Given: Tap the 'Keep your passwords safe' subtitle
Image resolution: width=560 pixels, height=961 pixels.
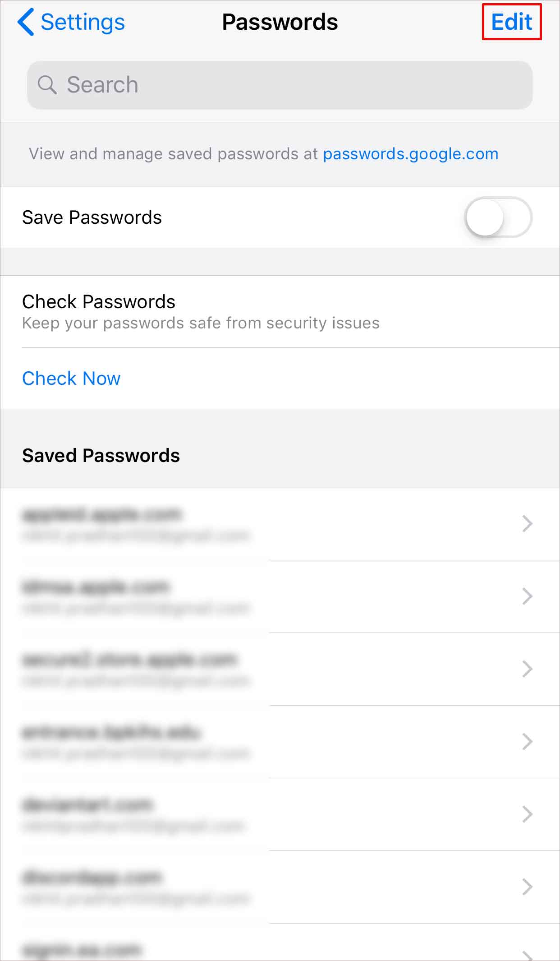Looking at the screenshot, I should tap(201, 323).
